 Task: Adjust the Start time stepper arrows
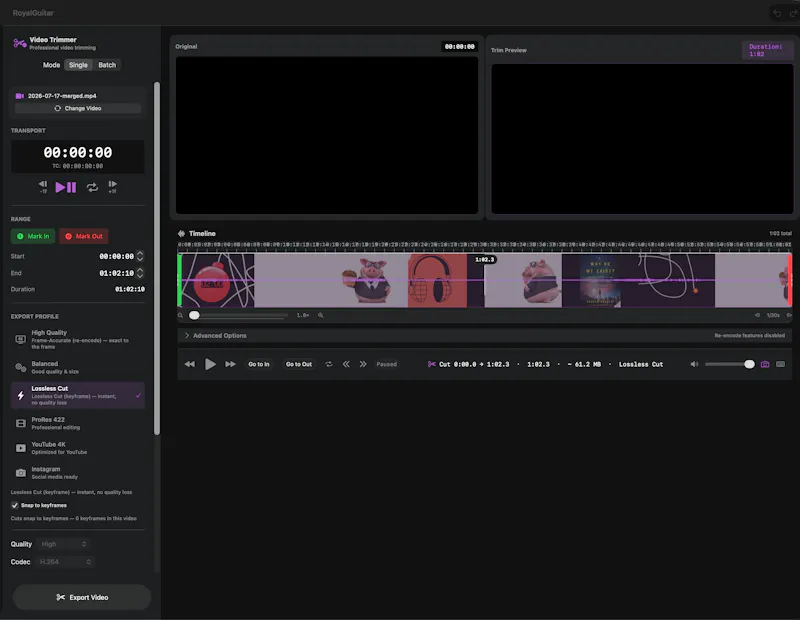140,256
